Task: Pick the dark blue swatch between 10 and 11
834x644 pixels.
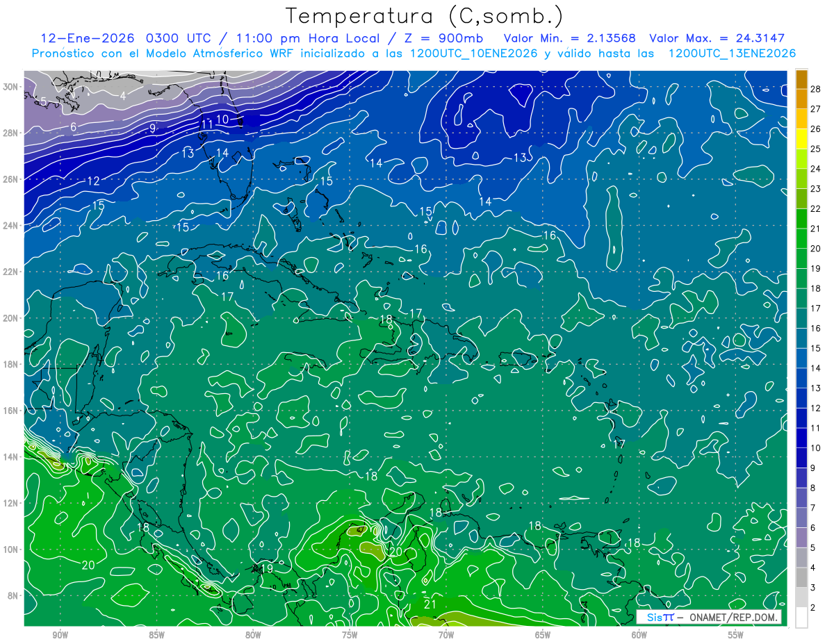Action: [801, 438]
